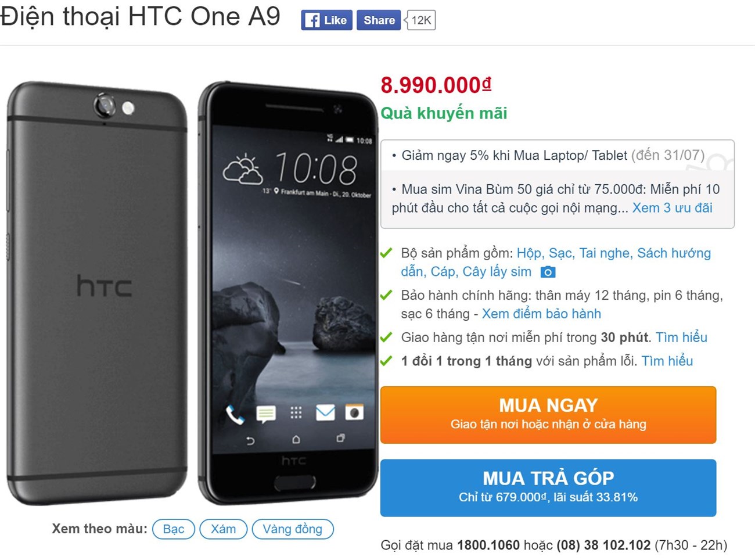Select the Bạc color option
755x560 pixels.
pyautogui.click(x=173, y=529)
